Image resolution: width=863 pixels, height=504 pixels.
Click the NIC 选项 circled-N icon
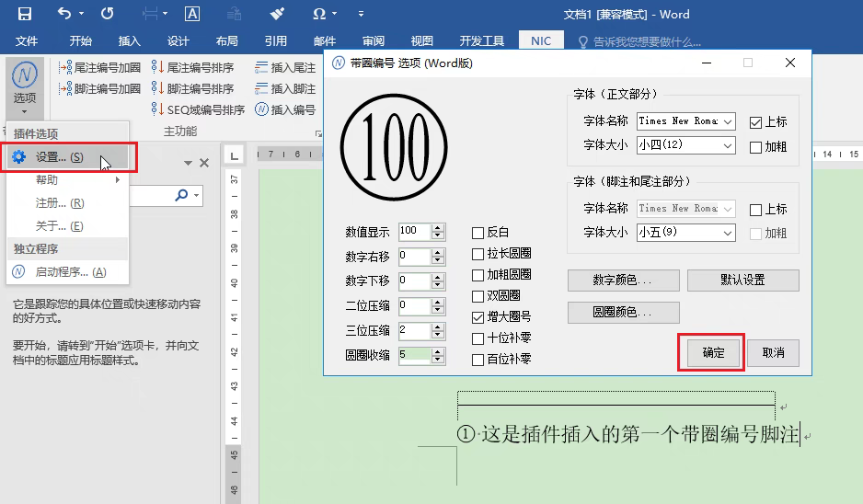point(25,75)
